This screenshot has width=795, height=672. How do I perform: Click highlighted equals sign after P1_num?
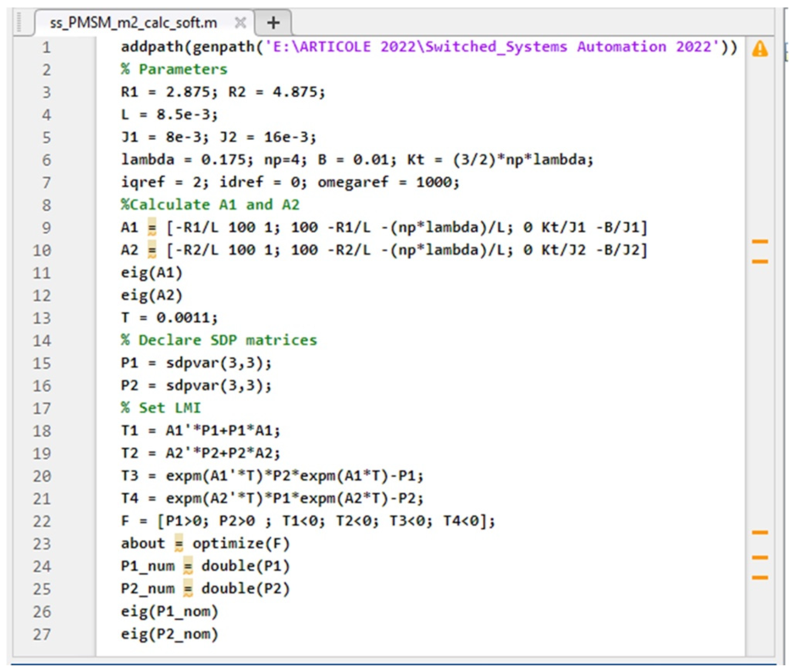pyautogui.click(x=188, y=566)
